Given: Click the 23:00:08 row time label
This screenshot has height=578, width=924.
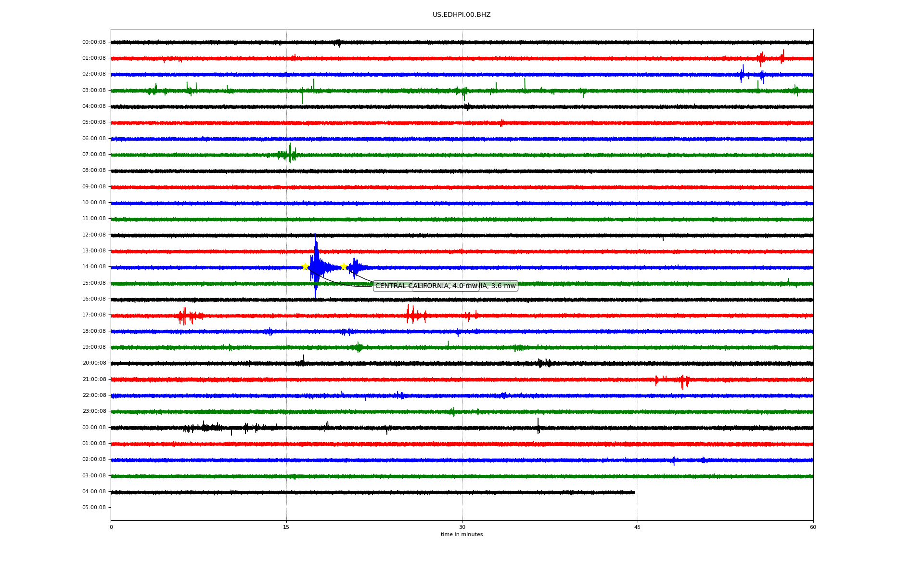Looking at the screenshot, I should [94, 411].
